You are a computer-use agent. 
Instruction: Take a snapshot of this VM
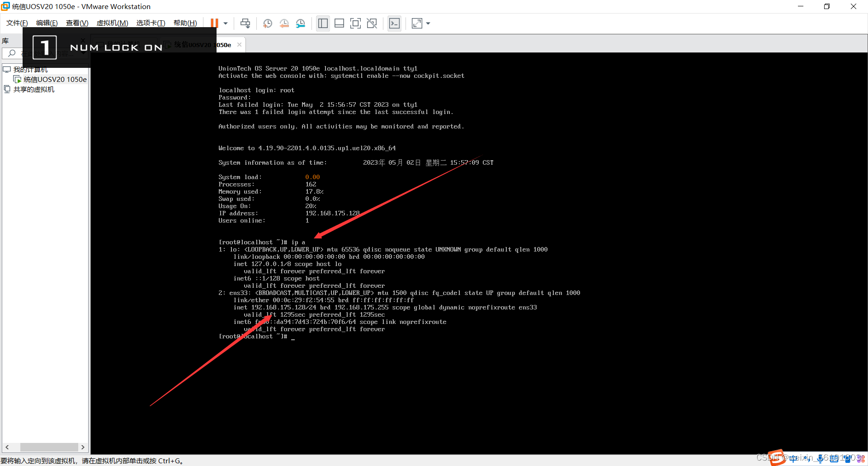(x=268, y=23)
